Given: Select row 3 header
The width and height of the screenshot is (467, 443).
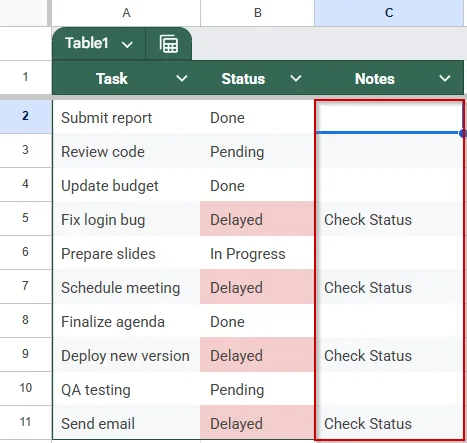Looking at the screenshot, I should 25,150.
